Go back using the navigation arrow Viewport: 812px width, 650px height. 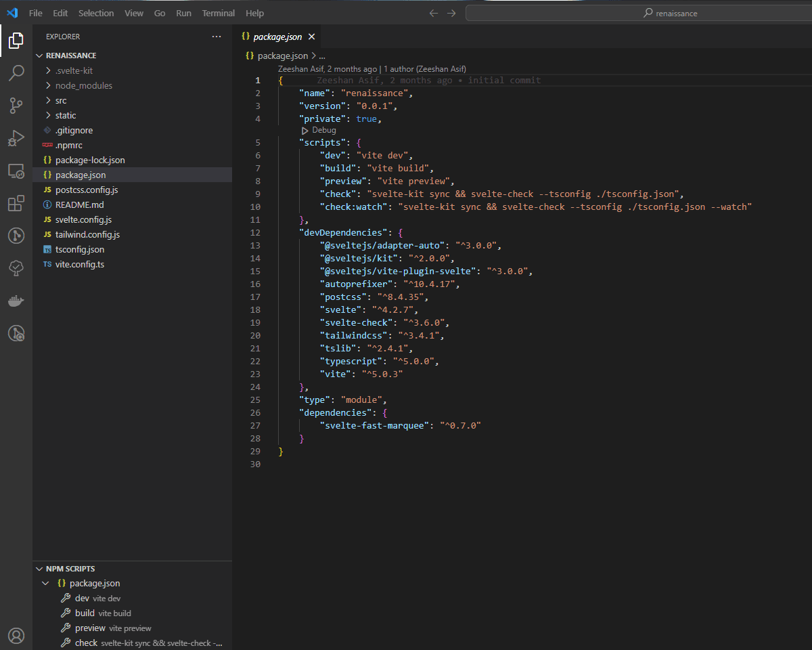pyautogui.click(x=434, y=14)
